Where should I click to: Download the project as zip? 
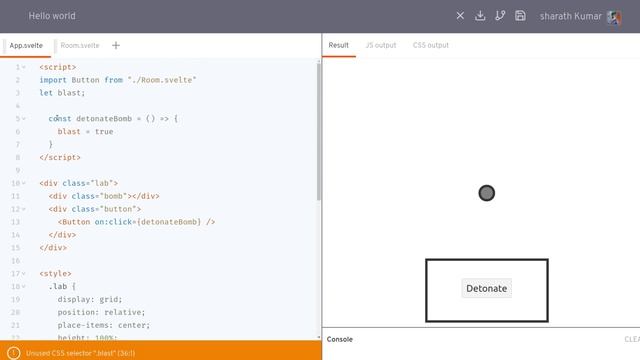click(480, 16)
